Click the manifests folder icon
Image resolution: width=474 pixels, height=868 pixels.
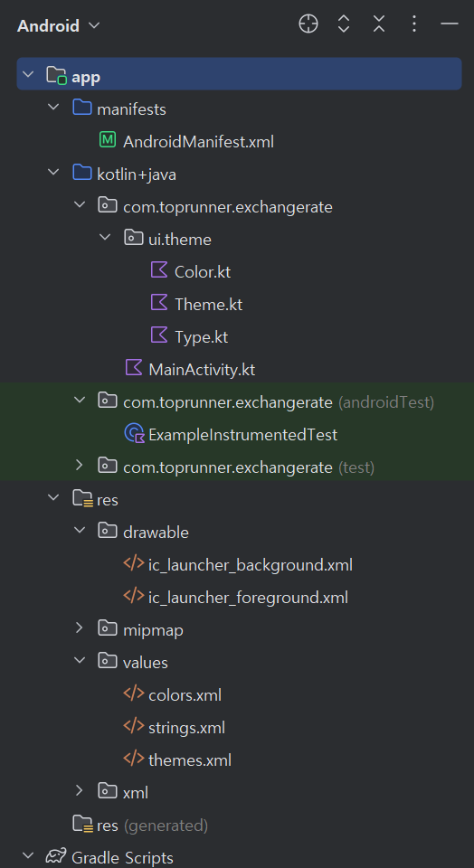click(x=82, y=108)
